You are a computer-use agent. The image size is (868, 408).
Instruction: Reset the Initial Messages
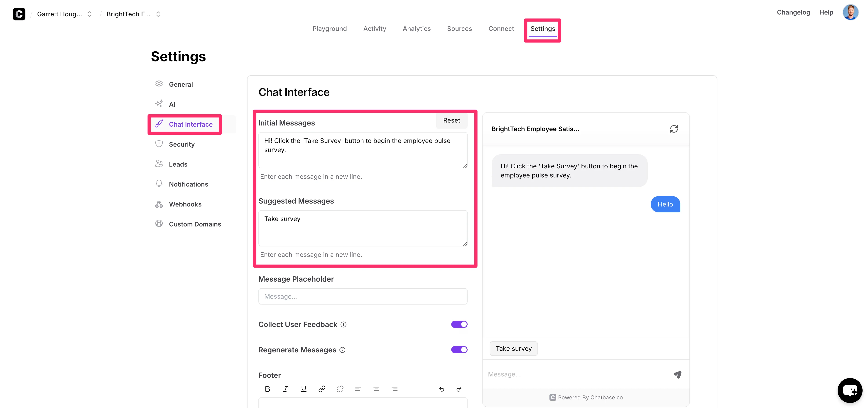coord(451,120)
